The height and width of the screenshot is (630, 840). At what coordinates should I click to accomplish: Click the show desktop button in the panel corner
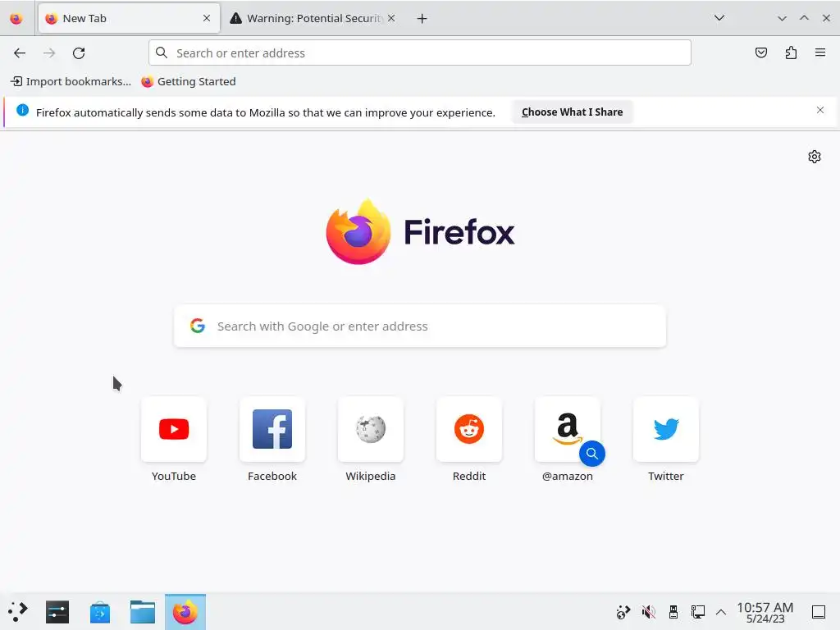(819, 612)
